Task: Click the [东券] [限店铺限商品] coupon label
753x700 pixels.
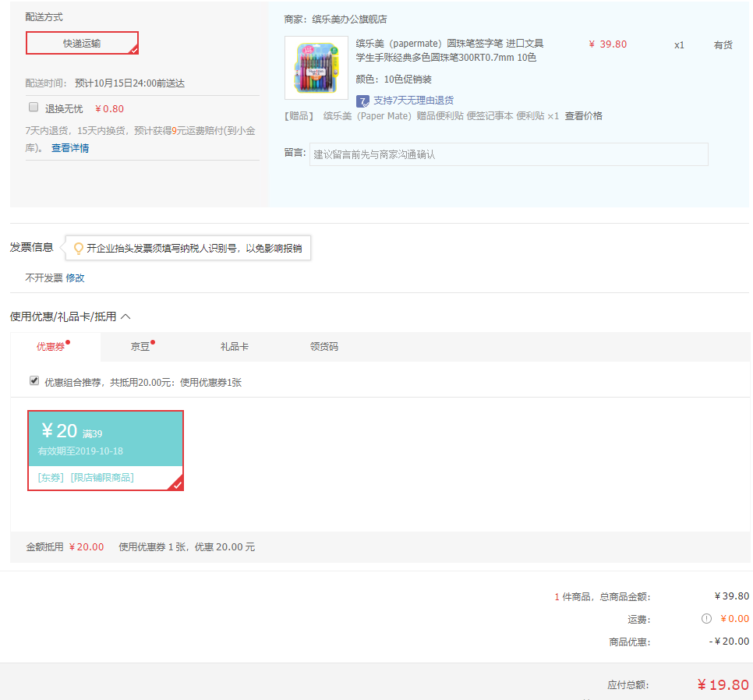Action: (86, 477)
